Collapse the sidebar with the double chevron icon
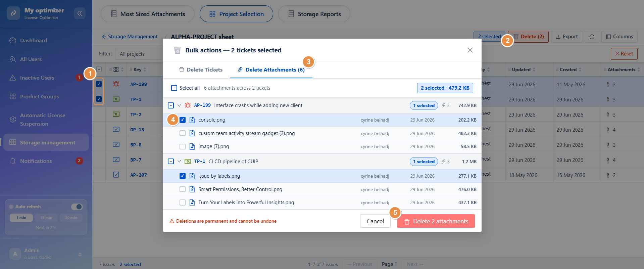 point(80,13)
